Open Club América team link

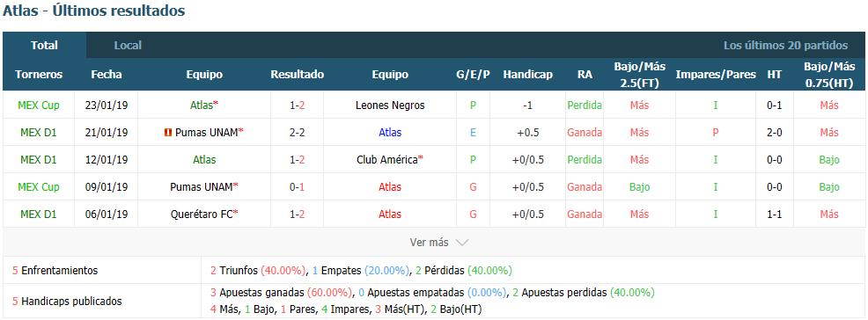390,160
